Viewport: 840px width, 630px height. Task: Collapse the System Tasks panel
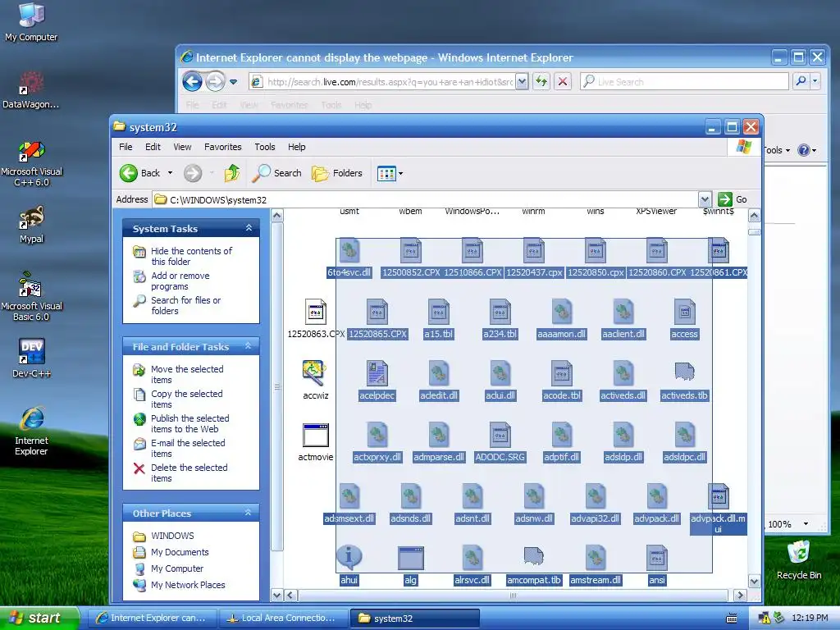coord(249,228)
